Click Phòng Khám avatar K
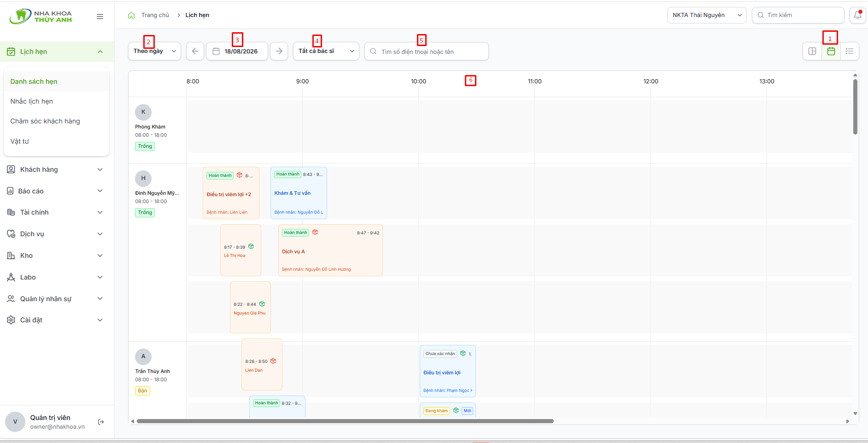868x443 pixels. [x=143, y=112]
